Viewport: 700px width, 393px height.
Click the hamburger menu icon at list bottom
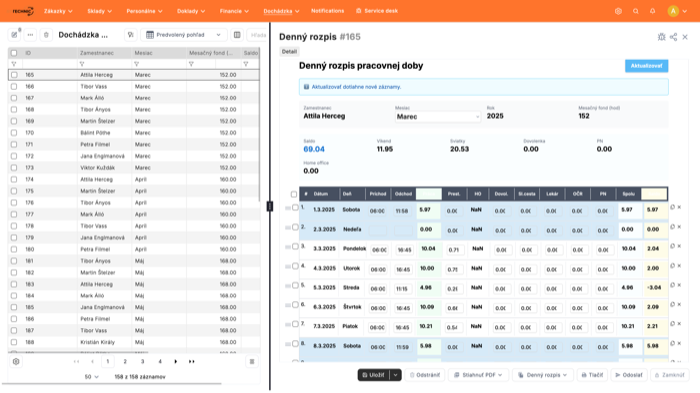click(x=252, y=362)
